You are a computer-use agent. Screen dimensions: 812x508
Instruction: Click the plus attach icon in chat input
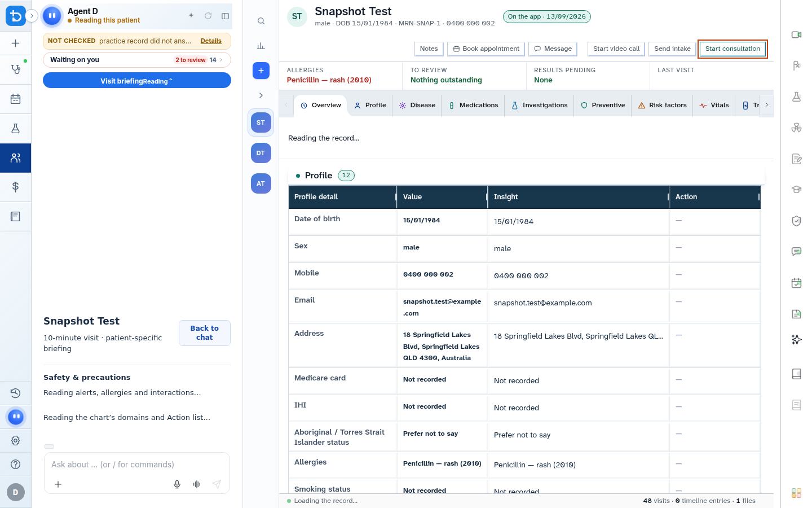click(58, 484)
